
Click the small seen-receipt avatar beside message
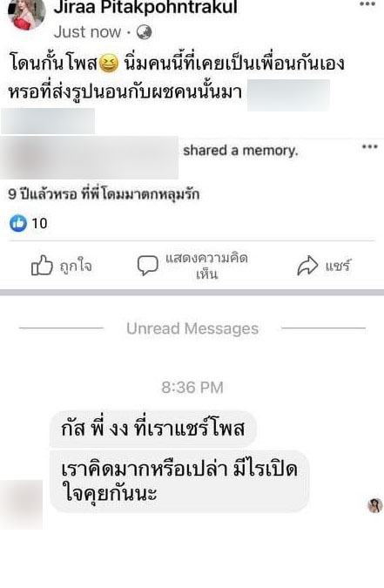coord(374,505)
